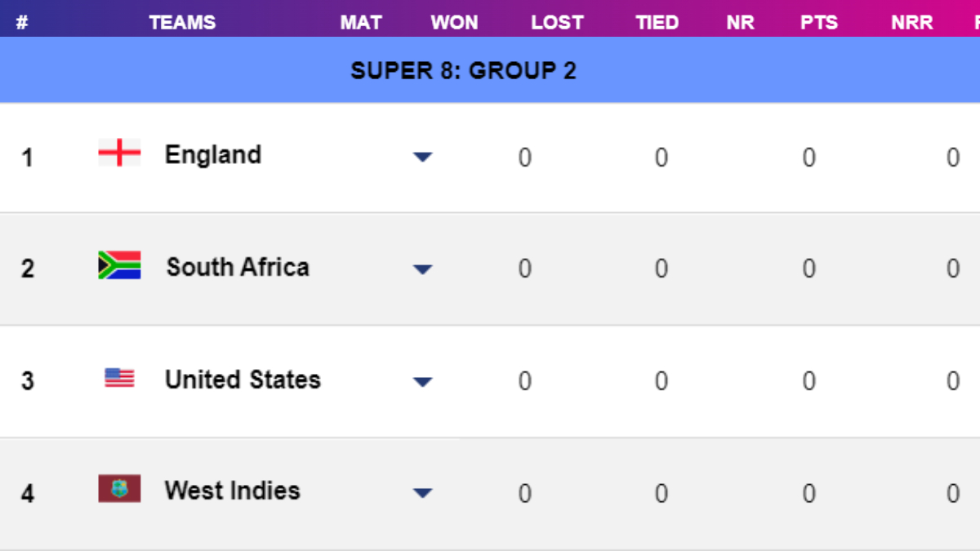This screenshot has height=551, width=980.
Task: Open the England team page
Action: (213, 154)
